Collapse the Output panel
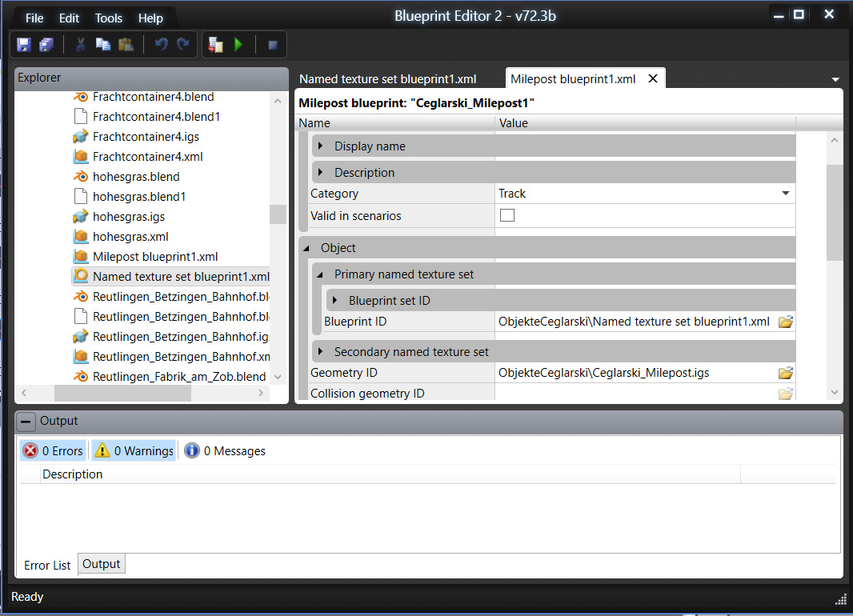 pyautogui.click(x=26, y=421)
